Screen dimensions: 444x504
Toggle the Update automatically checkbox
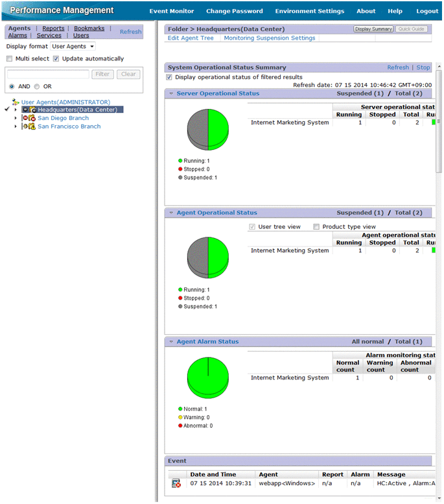(x=56, y=59)
